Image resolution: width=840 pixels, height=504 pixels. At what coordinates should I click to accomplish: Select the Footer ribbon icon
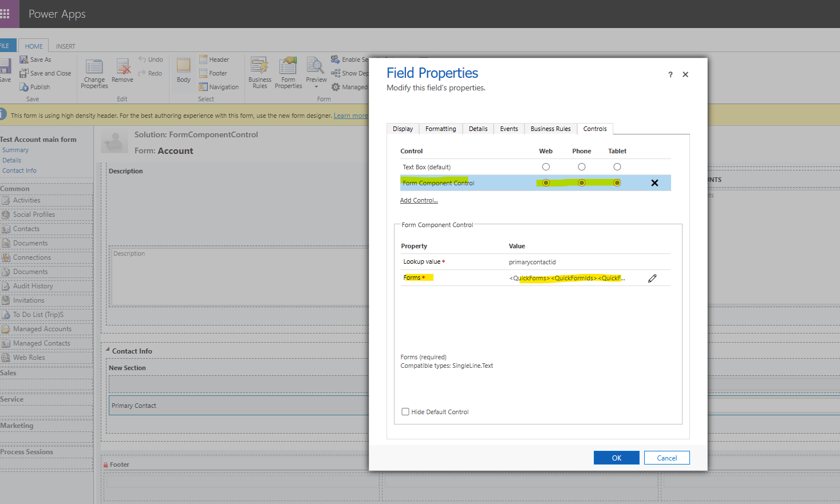coord(203,73)
